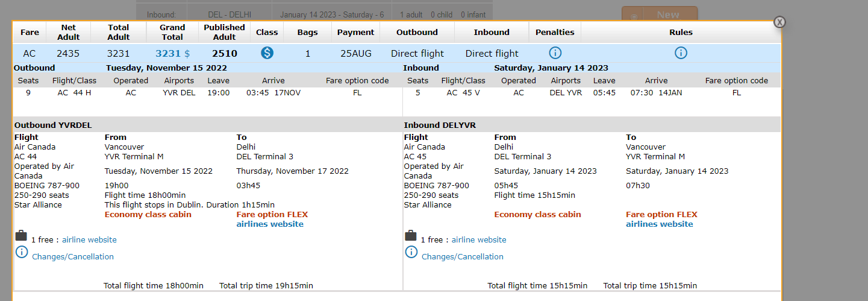Click the Grand Total 3231 $ amount
Screen dimensions: 868x301
click(x=172, y=53)
